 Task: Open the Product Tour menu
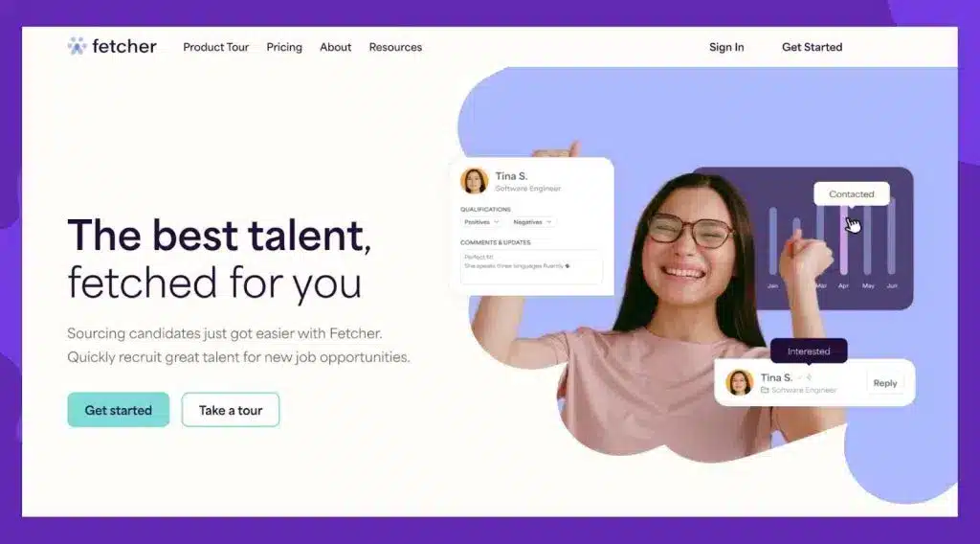pos(215,47)
